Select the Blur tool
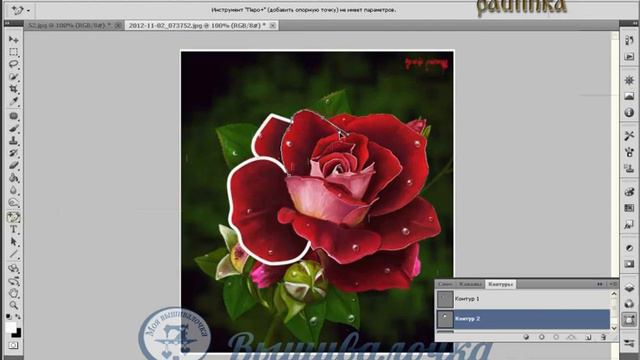 coord(13,190)
